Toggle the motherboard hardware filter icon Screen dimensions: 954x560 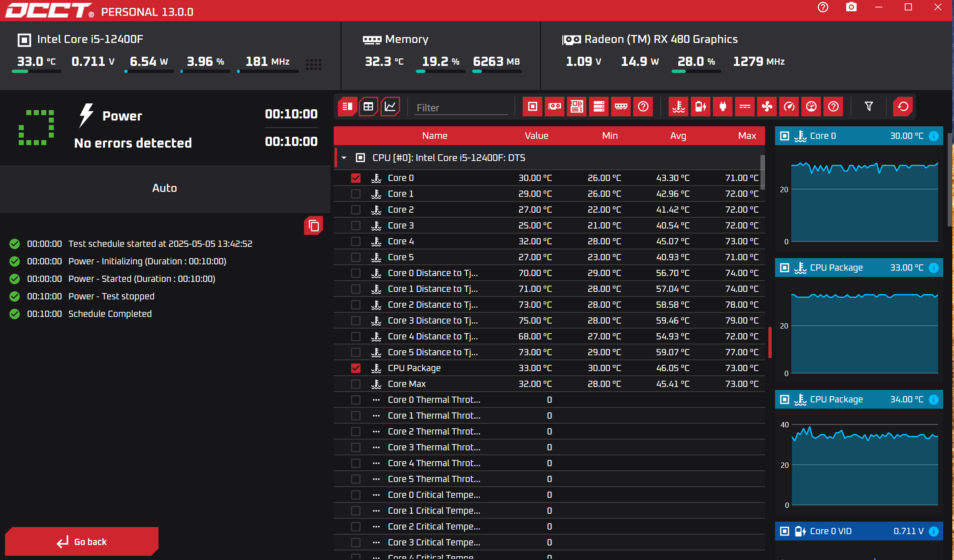577,107
